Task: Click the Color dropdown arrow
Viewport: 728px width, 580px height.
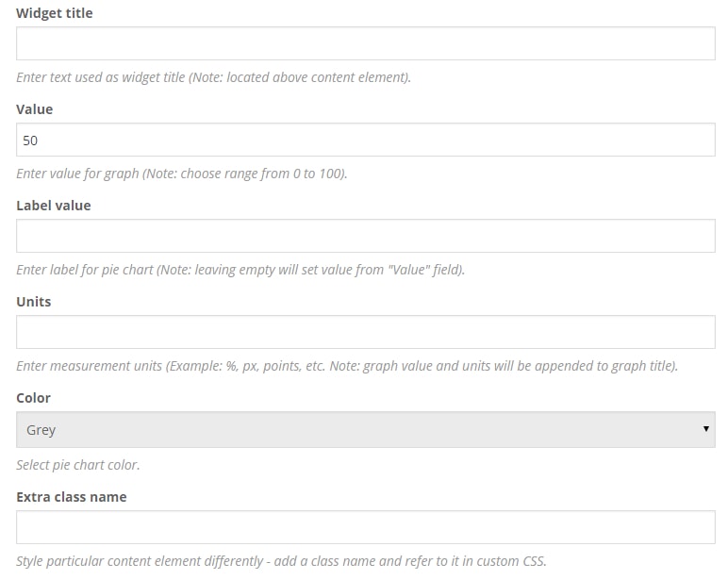Action: [706, 430]
